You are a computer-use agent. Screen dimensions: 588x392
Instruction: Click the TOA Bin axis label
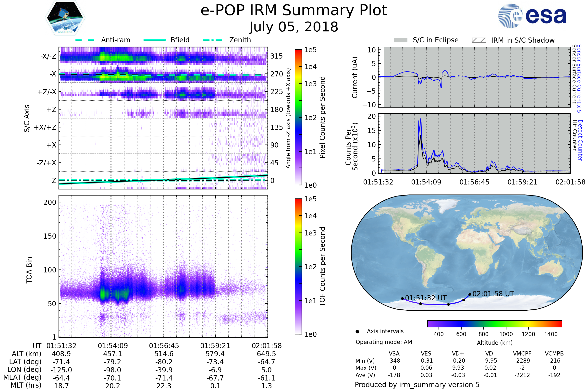[29, 270]
